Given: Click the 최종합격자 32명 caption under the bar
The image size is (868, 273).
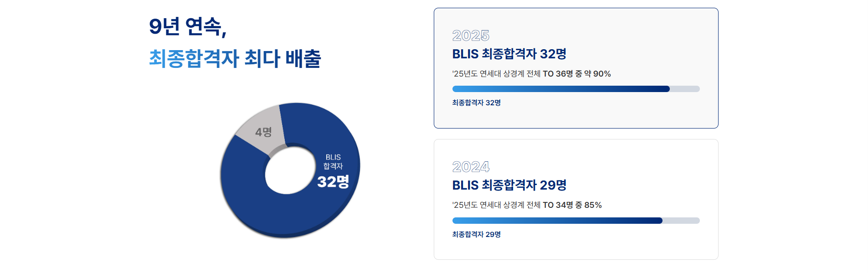Looking at the screenshot, I should pos(476,103).
